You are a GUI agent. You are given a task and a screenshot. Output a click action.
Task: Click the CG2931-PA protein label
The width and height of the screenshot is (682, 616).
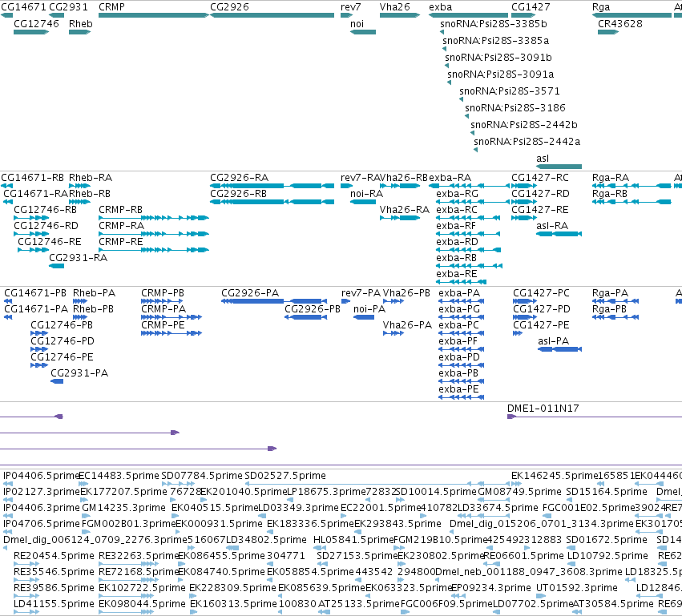(79, 373)
